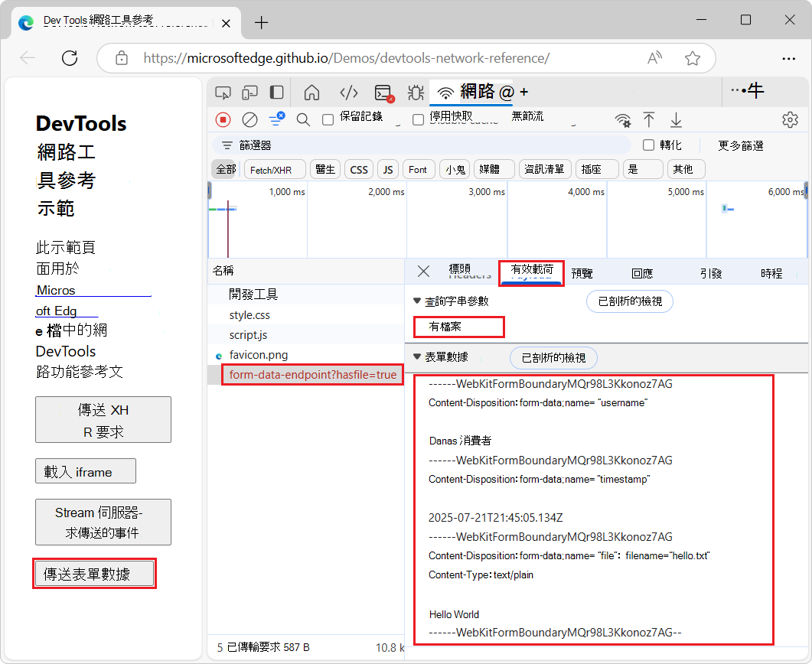Open DevTools settings gear

[790, 119]
